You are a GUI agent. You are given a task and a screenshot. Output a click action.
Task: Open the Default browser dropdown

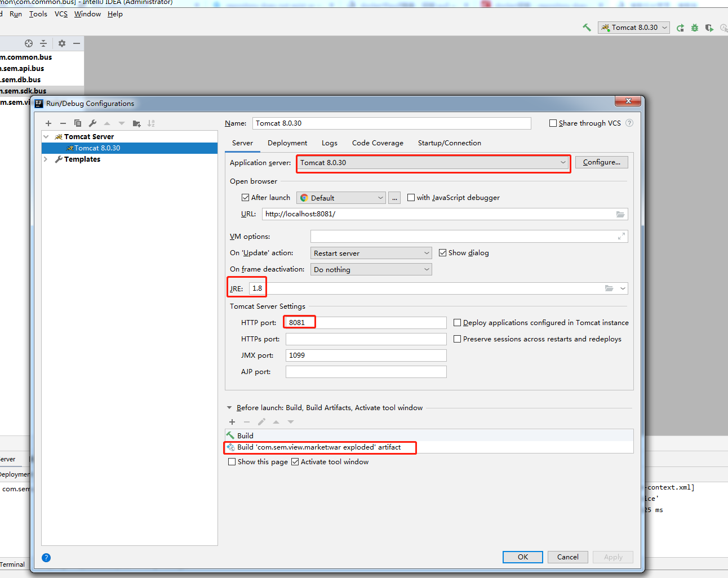[341, 198]
